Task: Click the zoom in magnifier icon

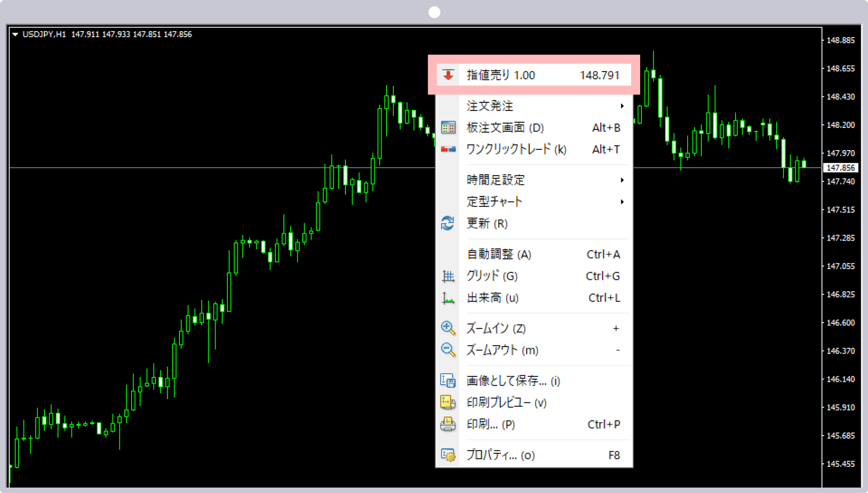Action: (448, 328)
